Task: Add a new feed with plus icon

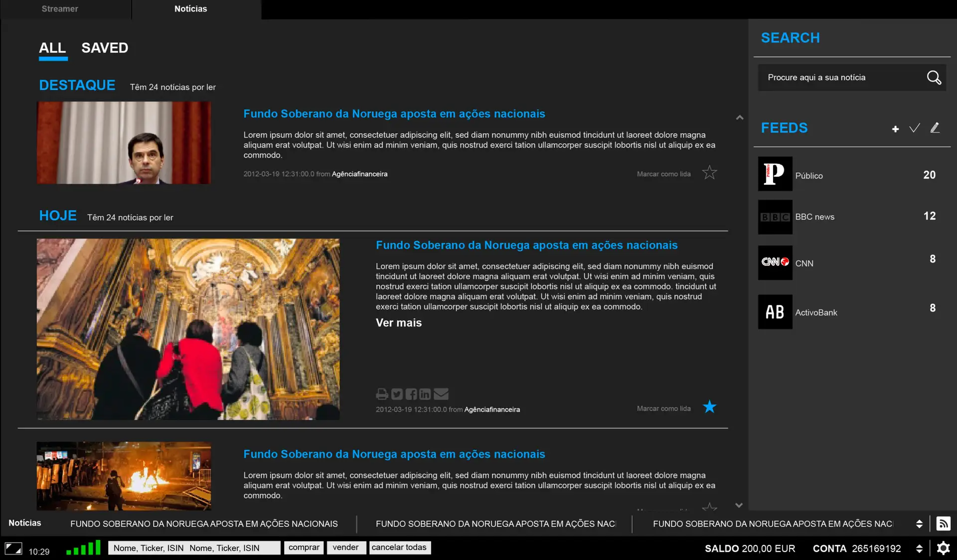Action: [x=895, y=129]
